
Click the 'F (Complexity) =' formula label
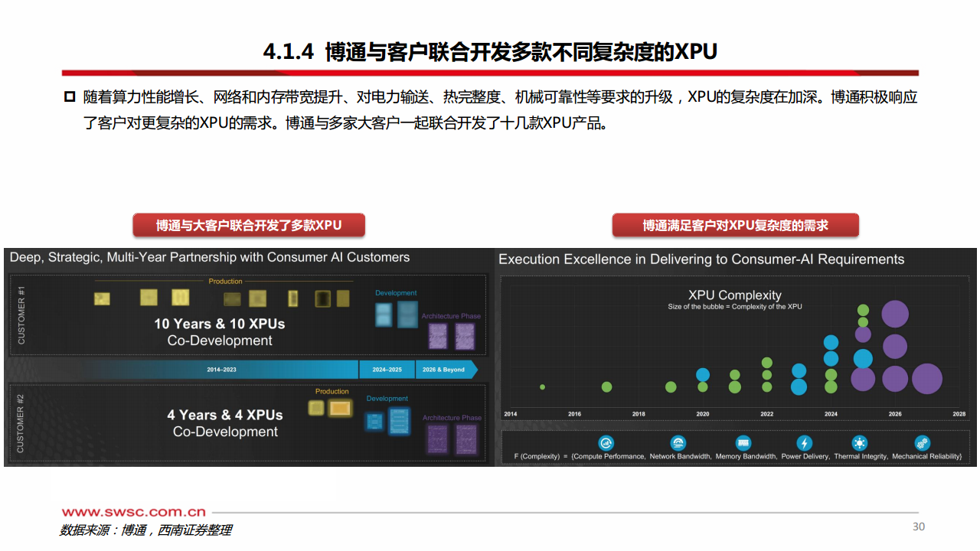(541, 456)
